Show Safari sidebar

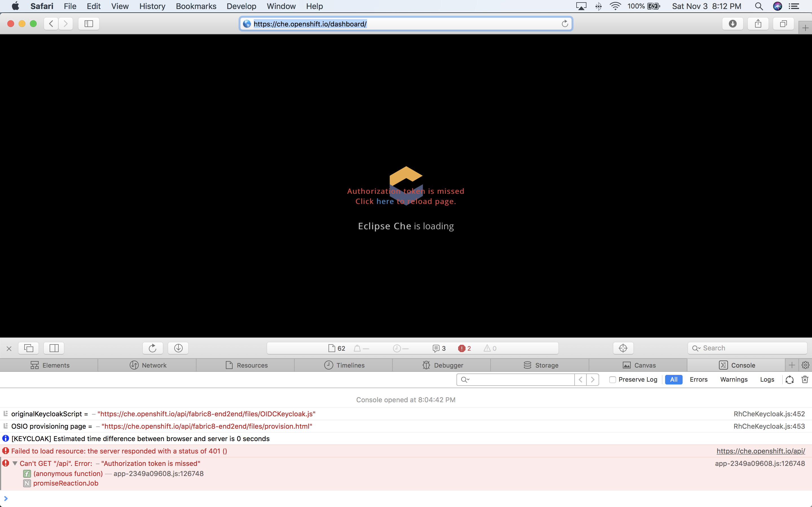pyautogui.click(x=89, y=23)
